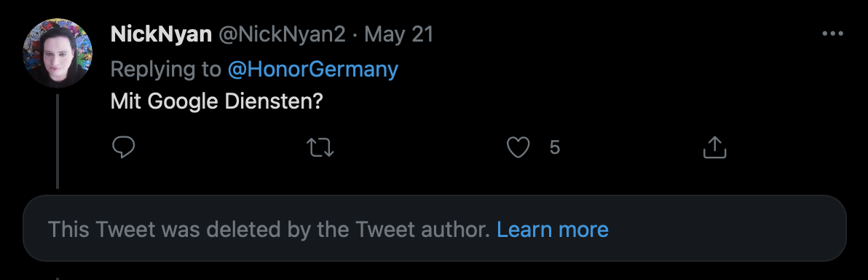Click the like count number 5
The height and width of the screenshot is (280, 868).
click(x=555, y=147)
